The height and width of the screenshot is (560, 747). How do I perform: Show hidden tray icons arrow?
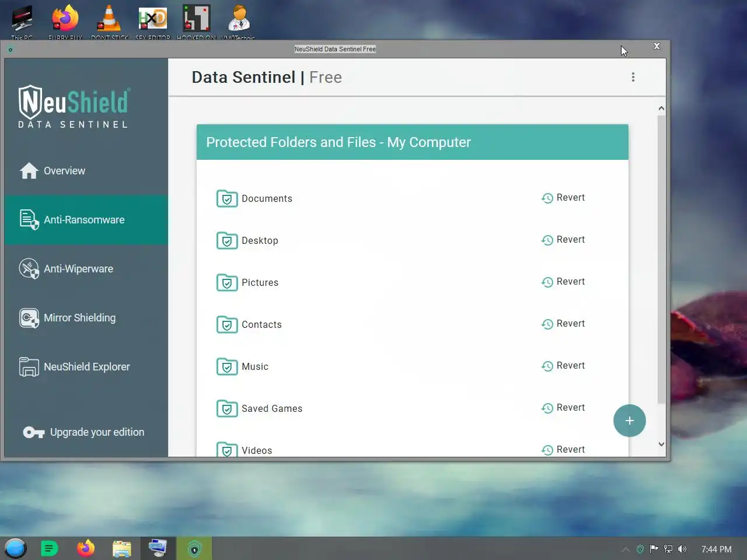pyautogui.click(x=626, y=549)
